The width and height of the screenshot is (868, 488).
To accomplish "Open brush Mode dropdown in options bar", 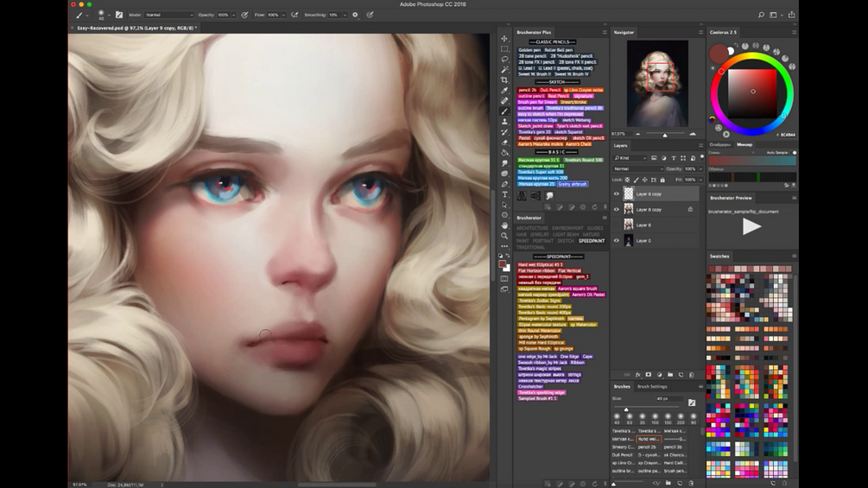I will [x=169, y=15].
